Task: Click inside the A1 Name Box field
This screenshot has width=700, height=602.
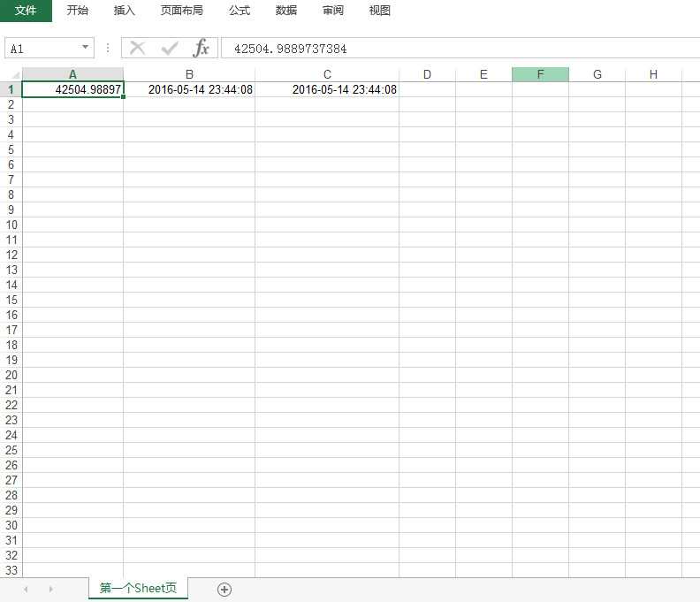Action: click(42, 49)
